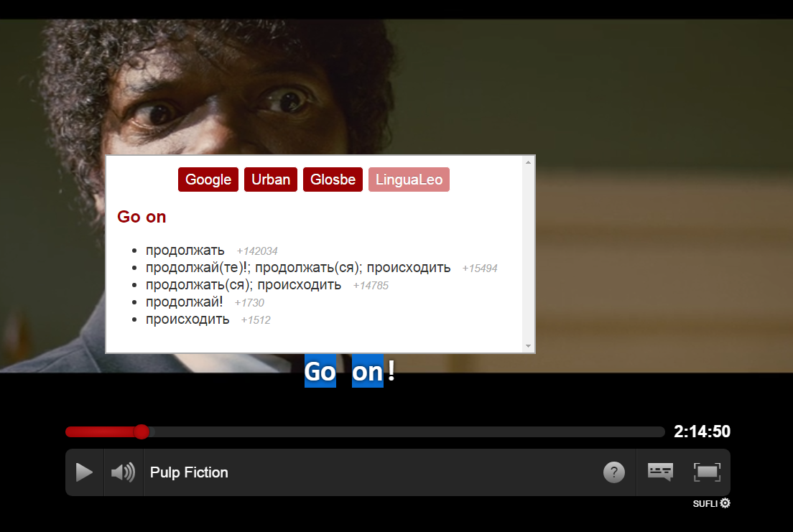
Task: Switch to Urban dictionary tab
Action: coord(271,179)
